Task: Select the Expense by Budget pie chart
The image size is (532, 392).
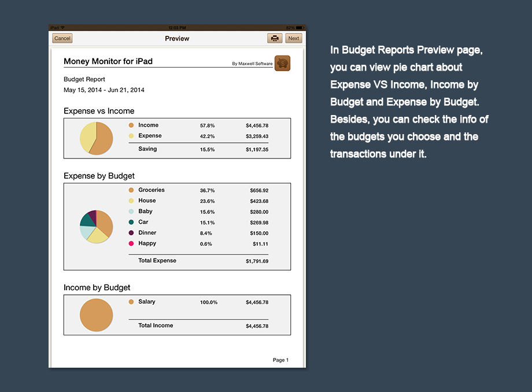Action: point(96,226)
